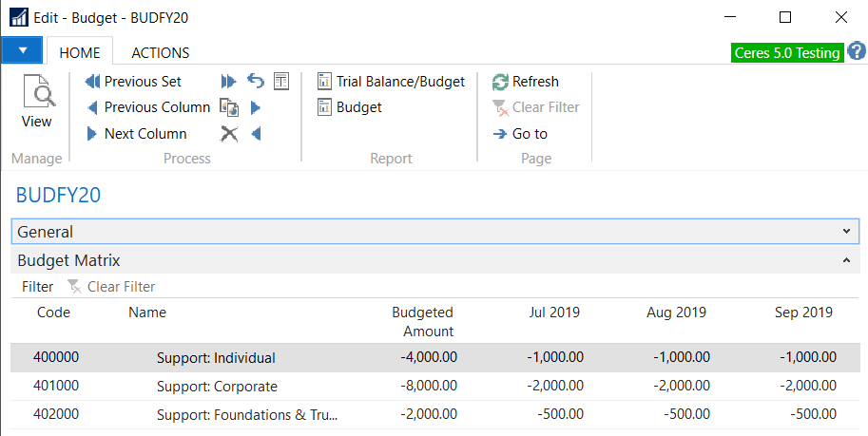Switch to the ACTIONS tab
Image resolution: width=868 pixels, height=436 pixels.
click(x=160, y=53)
